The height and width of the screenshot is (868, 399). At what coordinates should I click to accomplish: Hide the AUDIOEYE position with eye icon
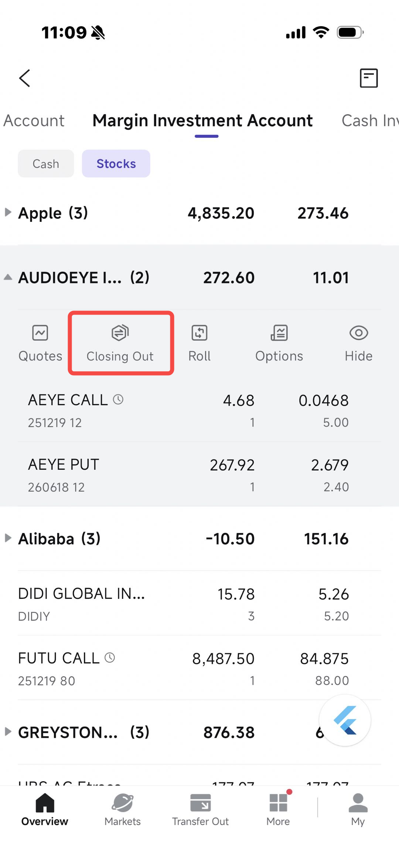tap(358, 333)
